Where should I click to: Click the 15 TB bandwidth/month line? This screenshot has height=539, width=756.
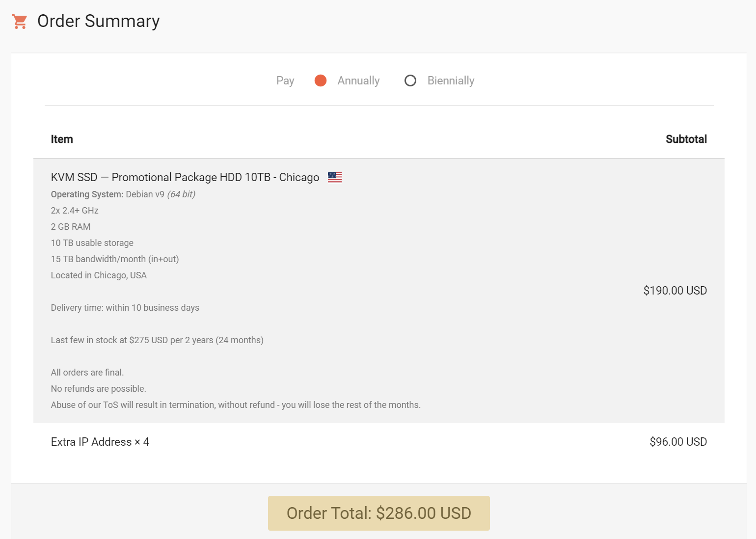[x=115, y=259]
